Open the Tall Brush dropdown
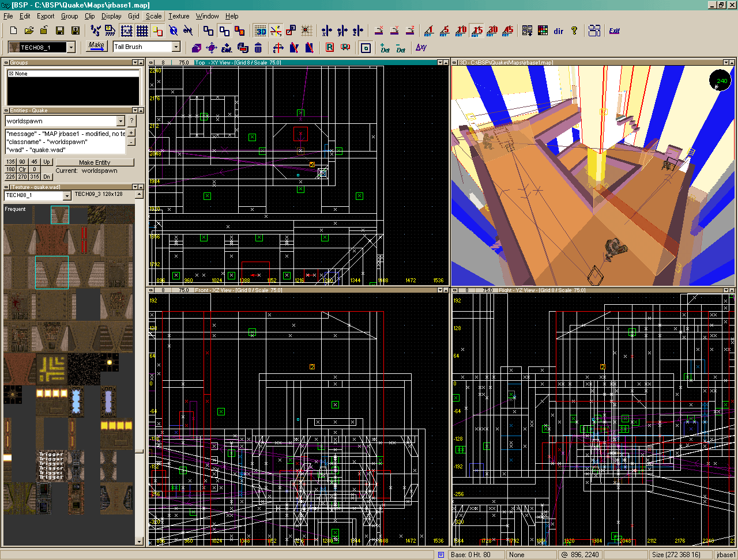The width and height of the screenshot is (738, 560). [176, 47]
